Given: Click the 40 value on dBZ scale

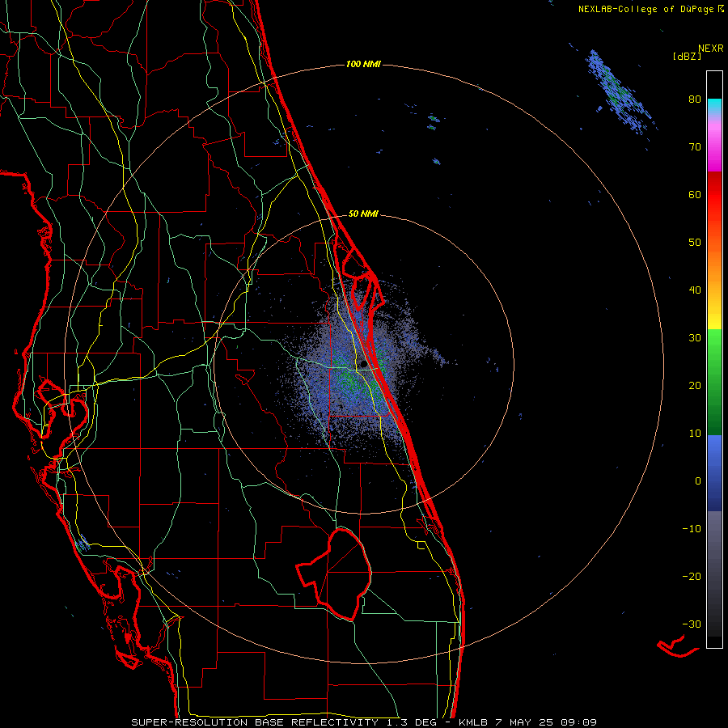Looking at the screenshot, I should [695, 290].
